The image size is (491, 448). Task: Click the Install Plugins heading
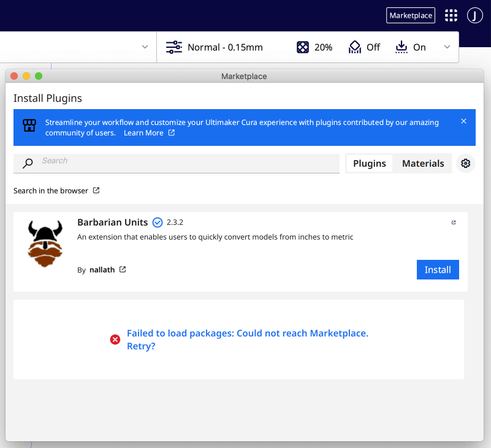48,98
